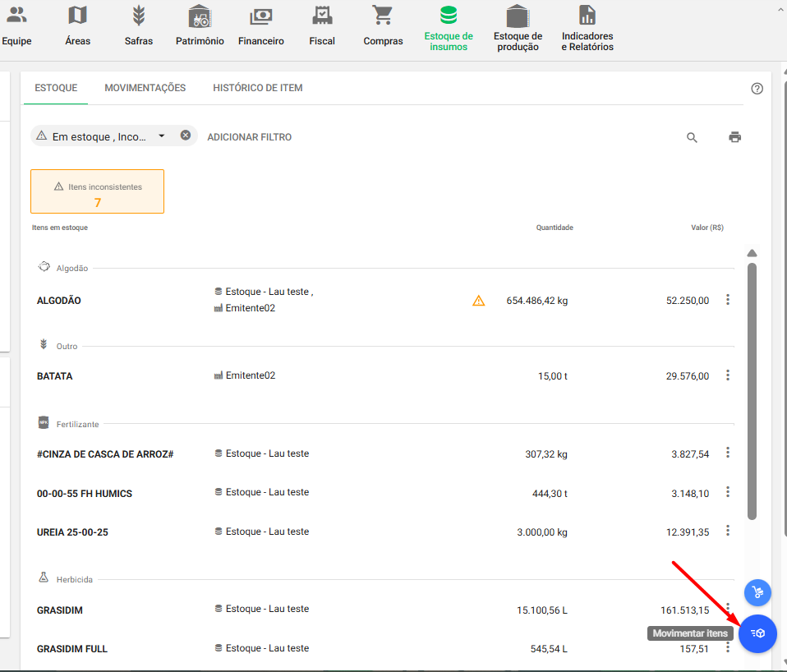
Task: Open the Financeiro module
Action: click(x=261, y=16)
